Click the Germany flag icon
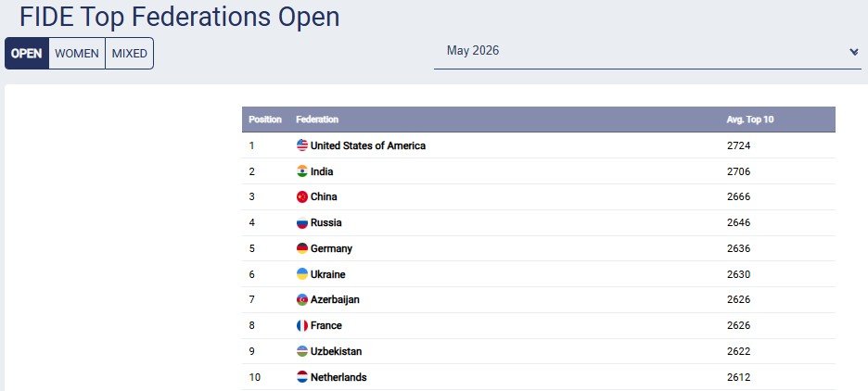Image resolution: width=868 pixels, height=391 pixels. pos(302,248)
